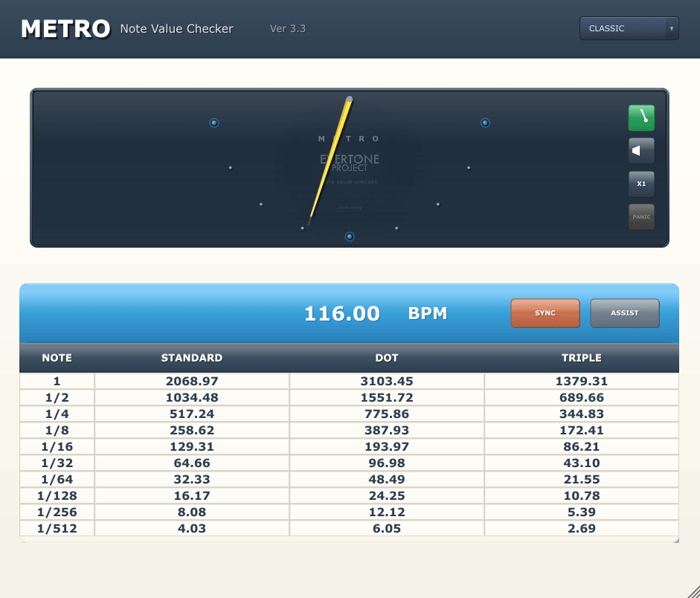Click the DOT column header
The width and height of the screenshot is (700, 598).
tap(387, 358)
